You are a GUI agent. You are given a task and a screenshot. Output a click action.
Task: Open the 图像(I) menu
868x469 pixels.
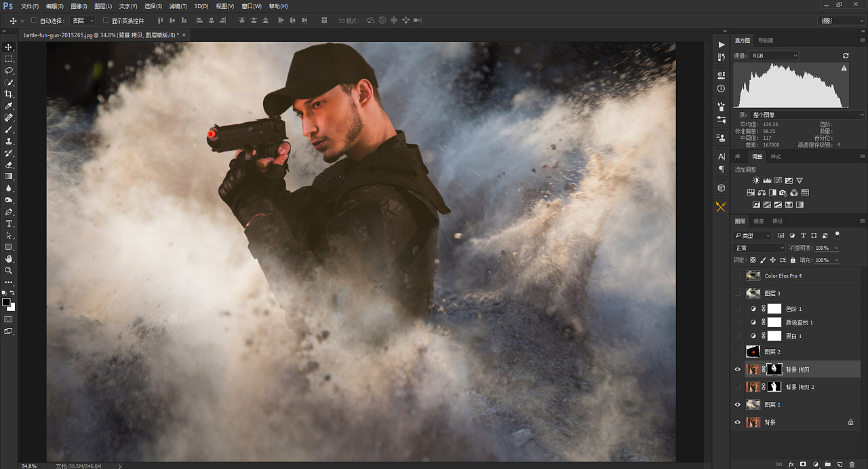[x=79, y=6]
